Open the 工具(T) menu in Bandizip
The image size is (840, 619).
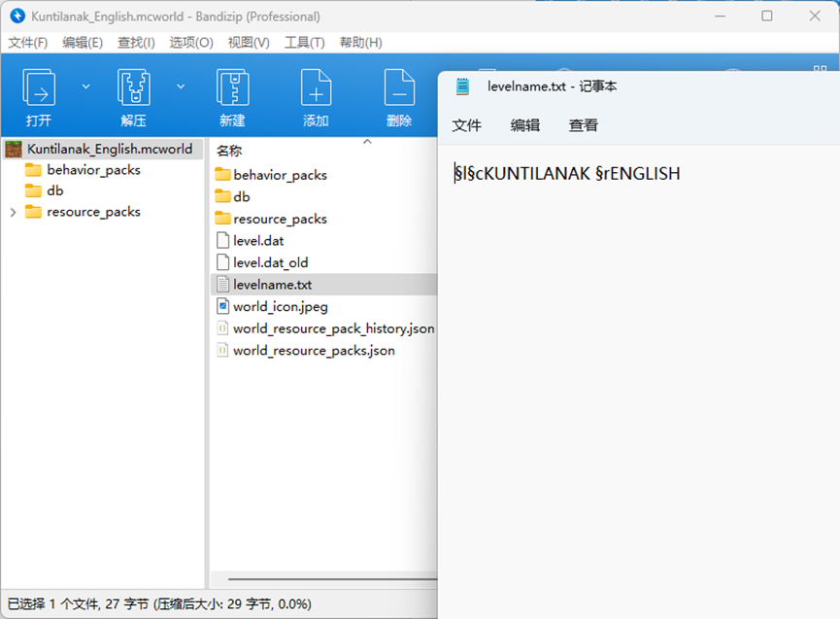[304, 43]
